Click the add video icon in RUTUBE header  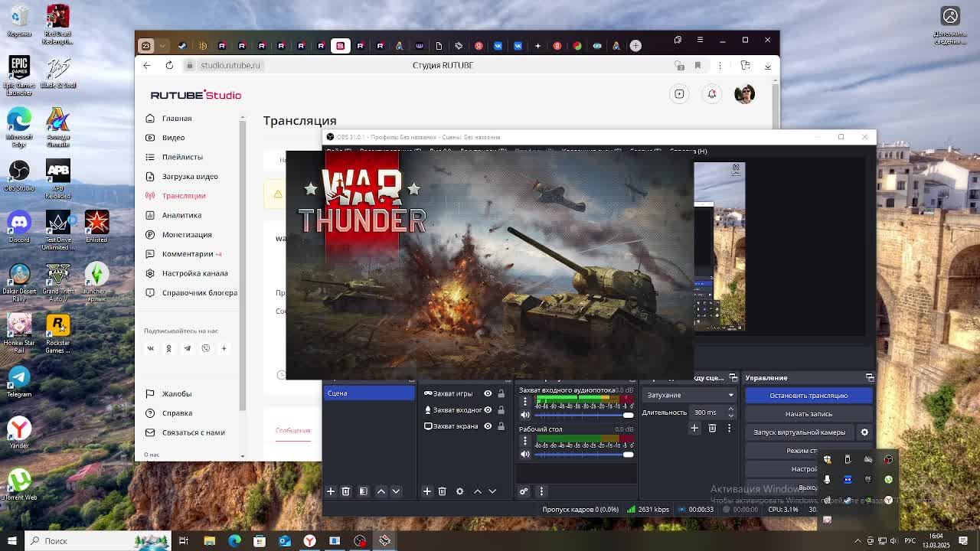click(x=679, y=93)
